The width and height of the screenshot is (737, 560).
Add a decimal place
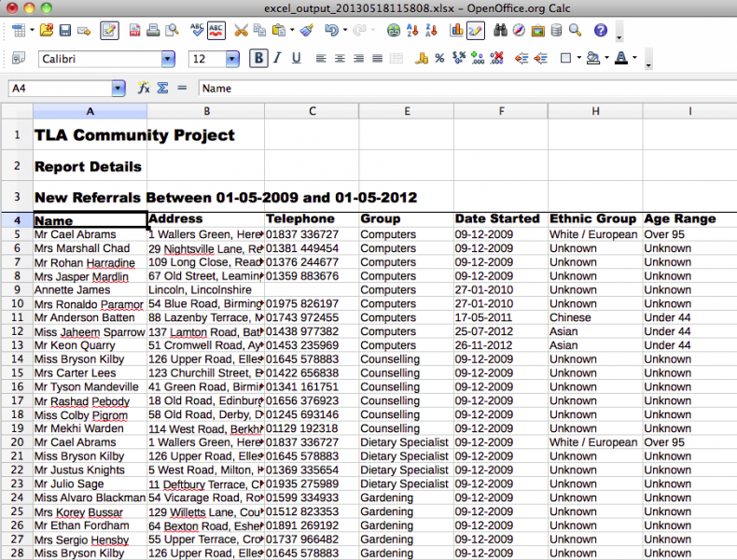pyautogui.click(x=478, y=58)
